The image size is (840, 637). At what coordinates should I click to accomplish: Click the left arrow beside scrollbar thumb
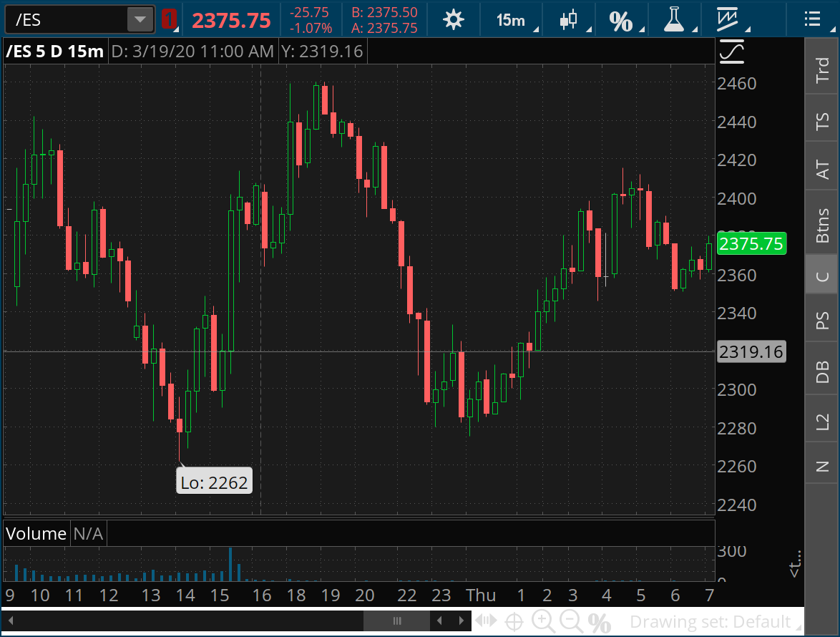coord(439,621)
